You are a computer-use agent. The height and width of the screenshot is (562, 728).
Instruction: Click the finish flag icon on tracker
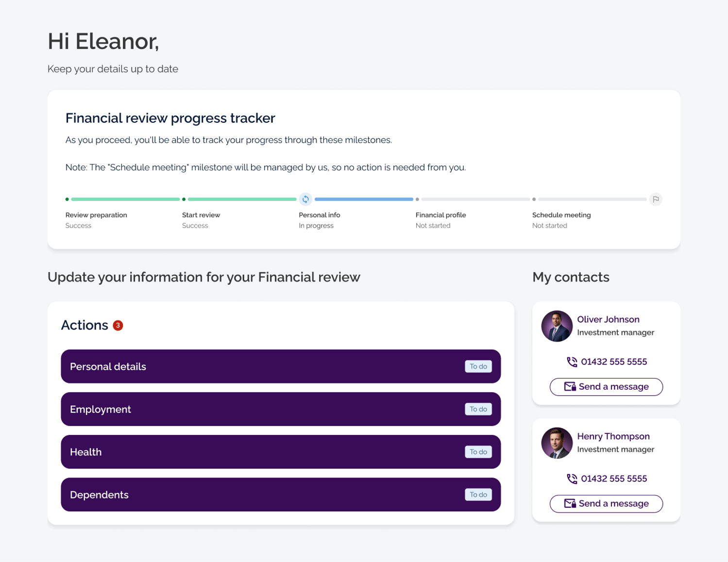(656, 199)
